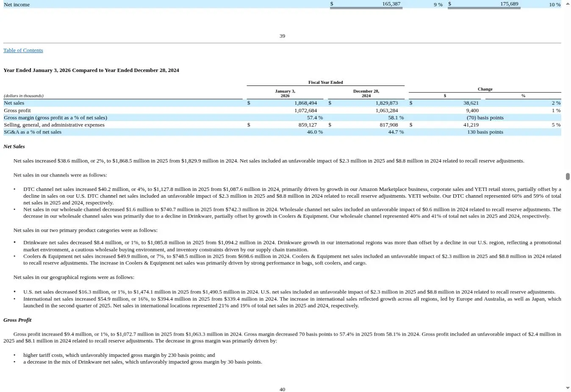Viewport: 571px width, 392px height.
Task: Select the Net income value 175,689
Action: point(509,4)
